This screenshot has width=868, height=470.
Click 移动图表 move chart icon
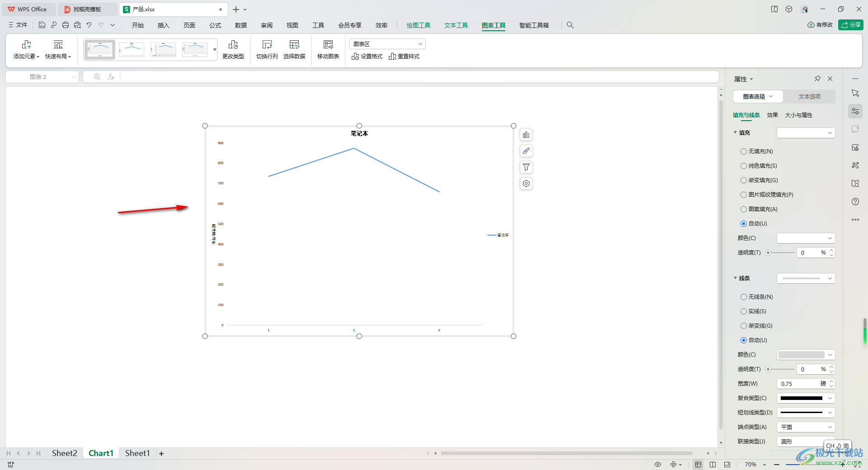(328, 50)
